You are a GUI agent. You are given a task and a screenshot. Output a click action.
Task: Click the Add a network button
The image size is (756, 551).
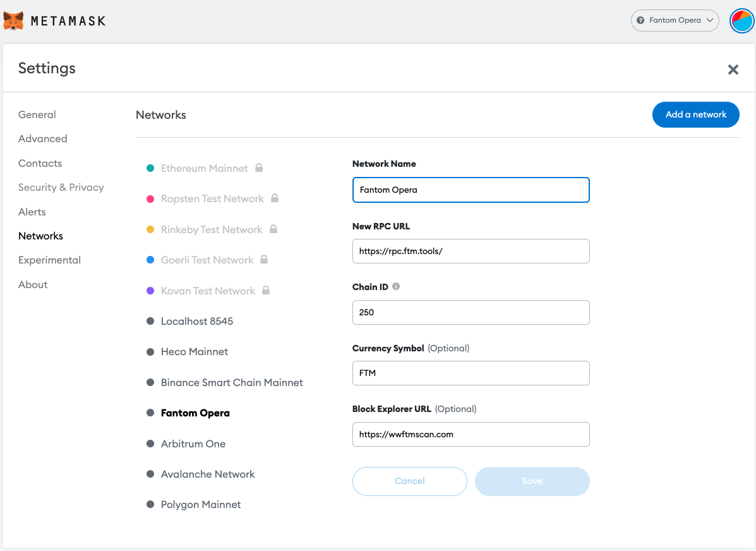point(696,114)
